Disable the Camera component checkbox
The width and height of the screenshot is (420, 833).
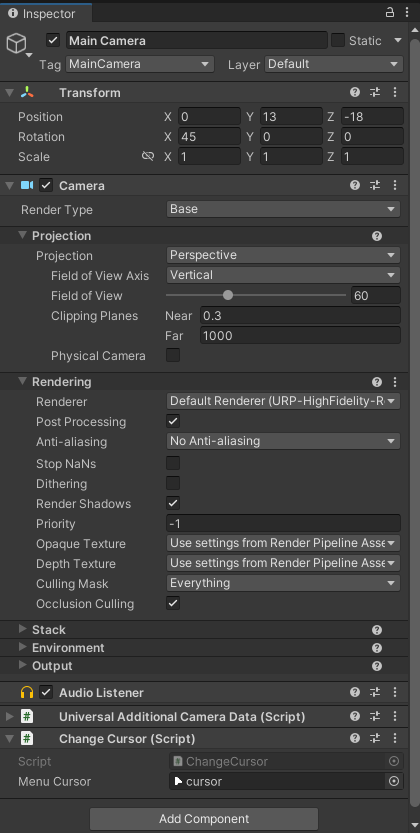[46, 185]
